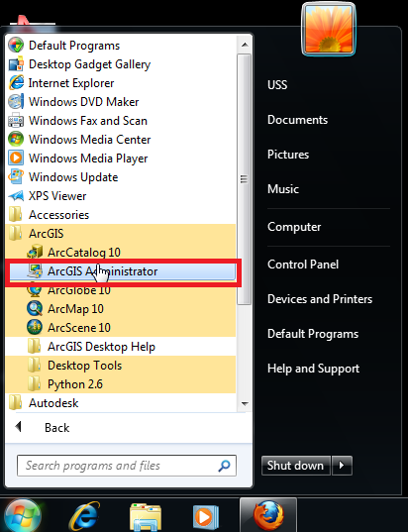
Task: Open Help and Support
Action: click(x=313, y=369)
